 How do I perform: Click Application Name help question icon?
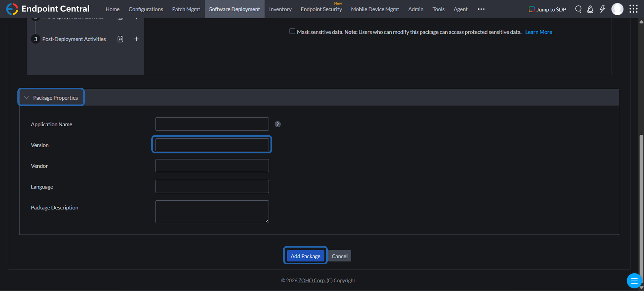point(278,124)
